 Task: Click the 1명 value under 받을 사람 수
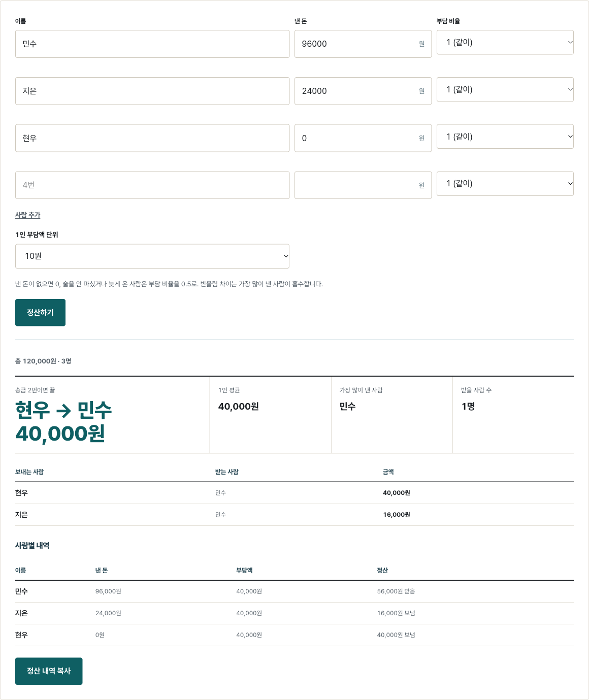pos(468,406)
